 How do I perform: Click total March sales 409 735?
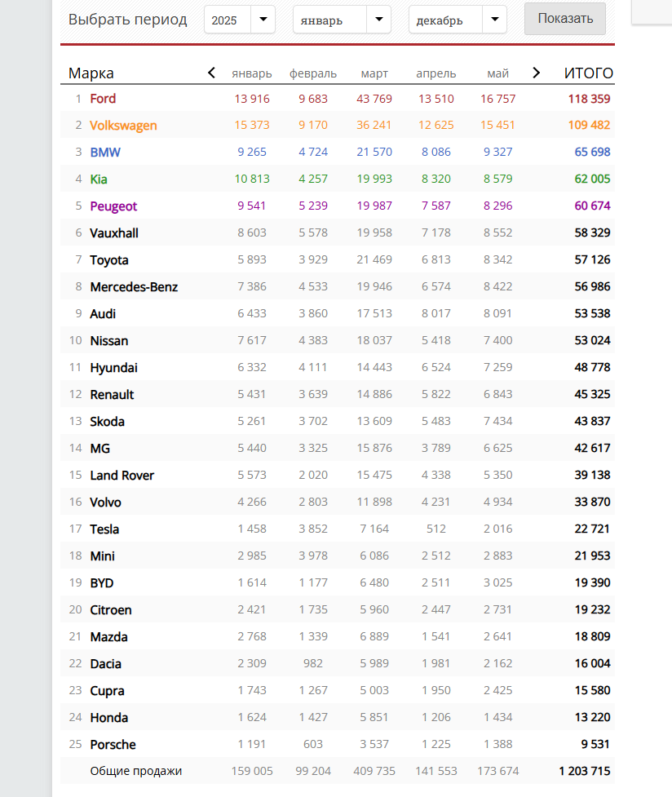(374, 772)
